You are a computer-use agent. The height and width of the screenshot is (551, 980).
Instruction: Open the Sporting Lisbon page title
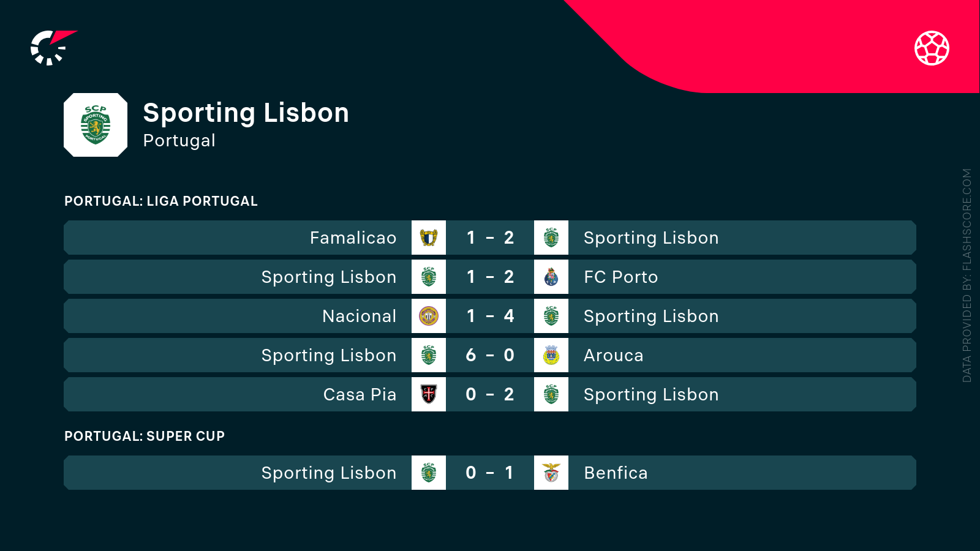pos(246,113)
